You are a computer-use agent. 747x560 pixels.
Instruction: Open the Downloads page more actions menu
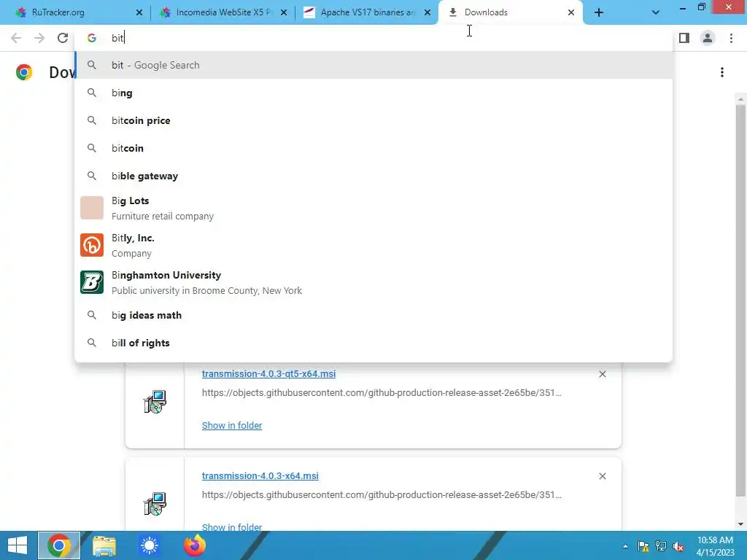click(722, 72)
